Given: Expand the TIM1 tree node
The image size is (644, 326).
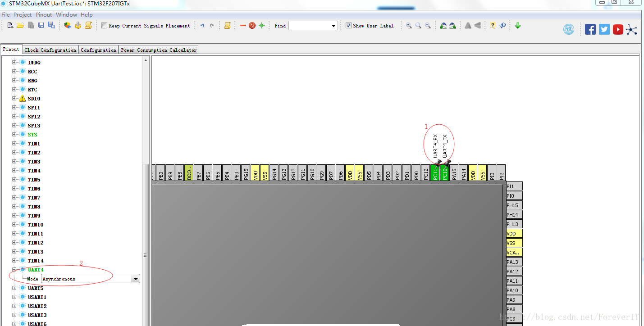Looking at the screenshot, I should pos(14,144).
